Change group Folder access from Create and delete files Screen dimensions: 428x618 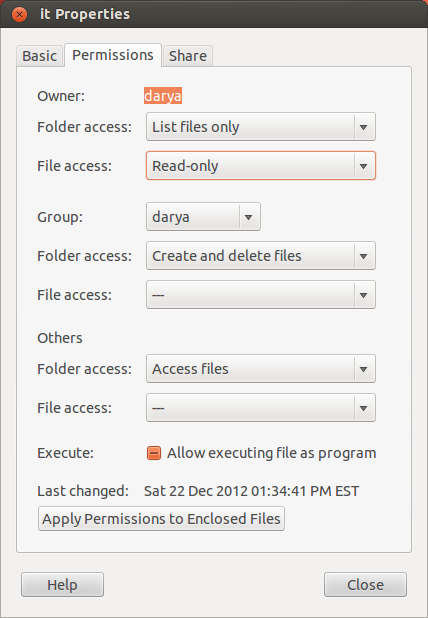261,256
